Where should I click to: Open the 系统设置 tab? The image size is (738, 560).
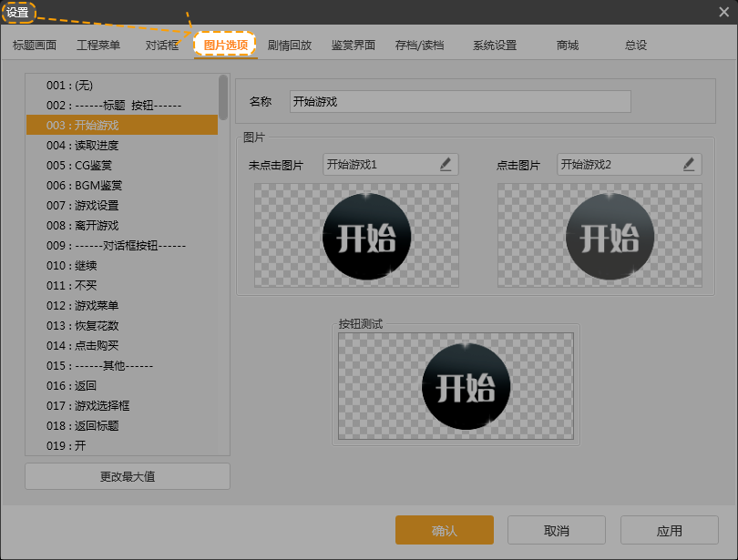494,43
